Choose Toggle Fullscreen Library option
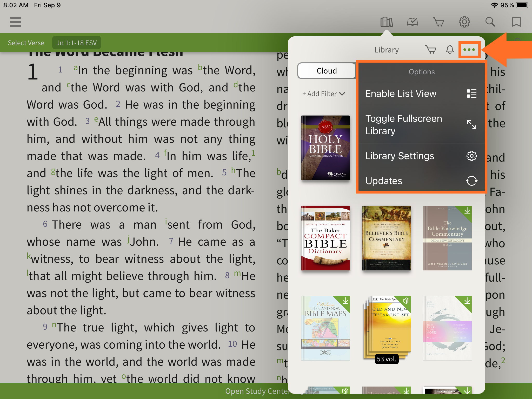532x399 pixels. (421, 125)
